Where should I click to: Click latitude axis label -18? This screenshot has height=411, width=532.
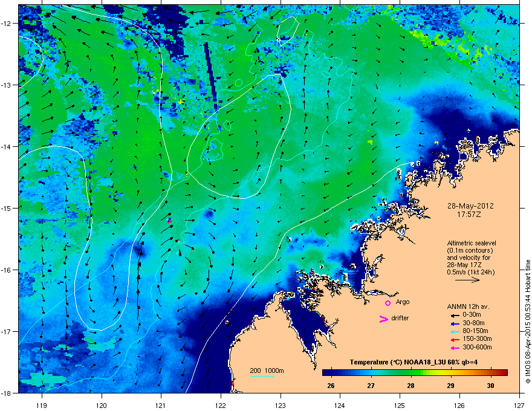pos(7,393)
